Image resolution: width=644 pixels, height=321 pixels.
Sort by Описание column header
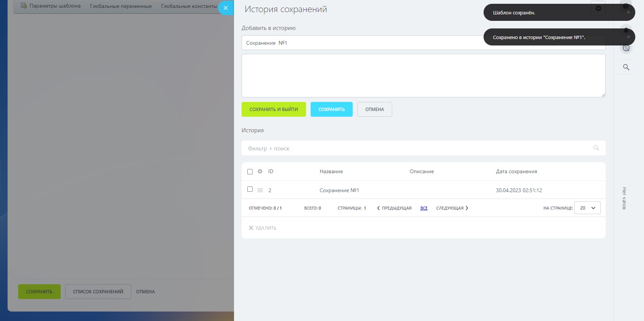422,171
